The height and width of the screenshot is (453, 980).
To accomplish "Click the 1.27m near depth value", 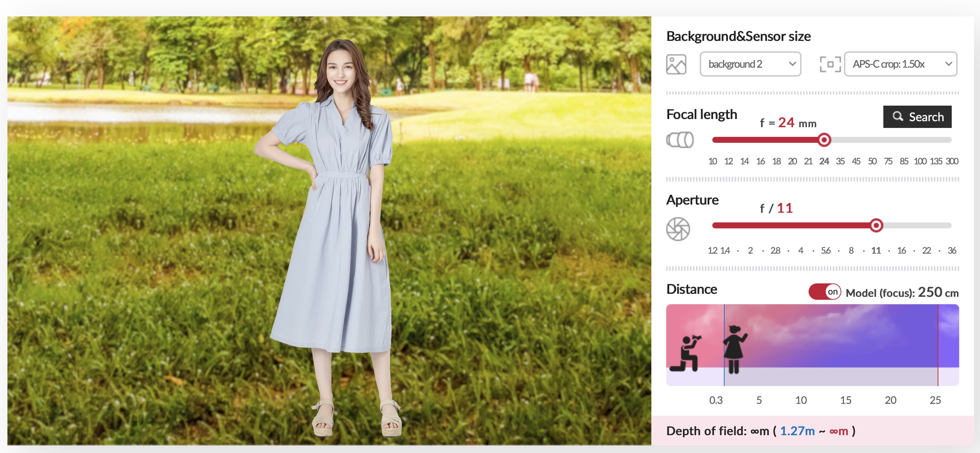I will 797,431.
